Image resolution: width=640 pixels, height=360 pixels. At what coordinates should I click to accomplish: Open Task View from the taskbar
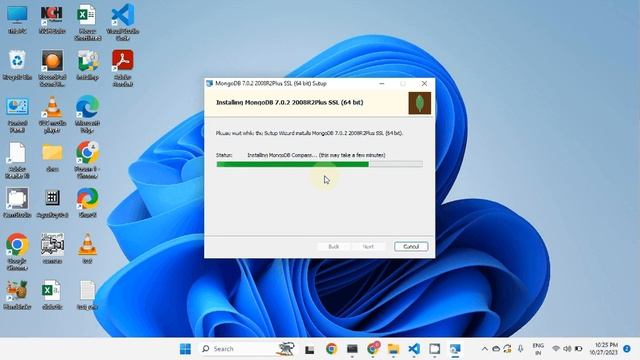[310, 349]
